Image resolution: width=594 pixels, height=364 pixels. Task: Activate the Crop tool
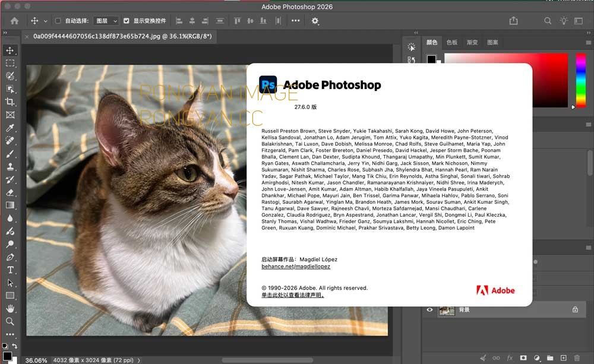[10, 102]
